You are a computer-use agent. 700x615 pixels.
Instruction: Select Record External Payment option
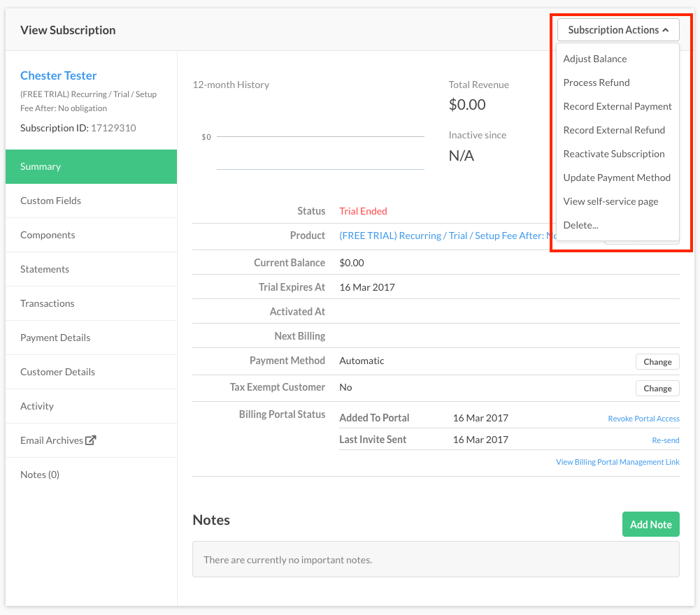617,106
